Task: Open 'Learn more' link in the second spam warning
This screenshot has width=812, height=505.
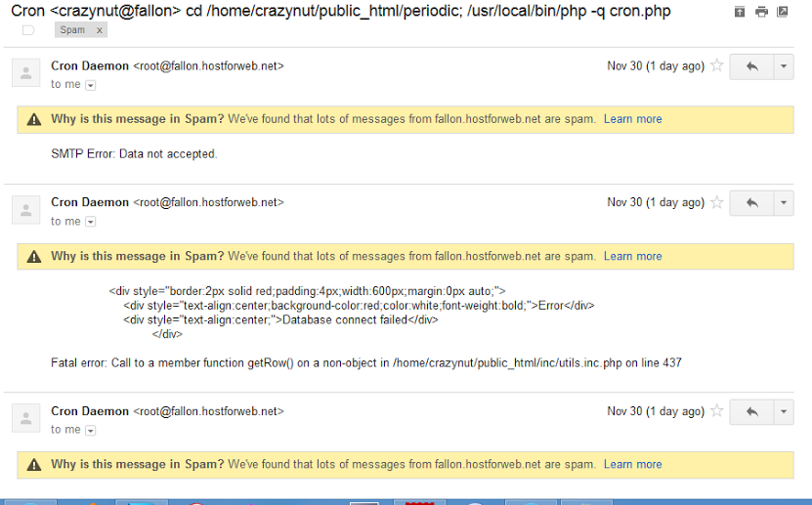Action: (633, 256)
